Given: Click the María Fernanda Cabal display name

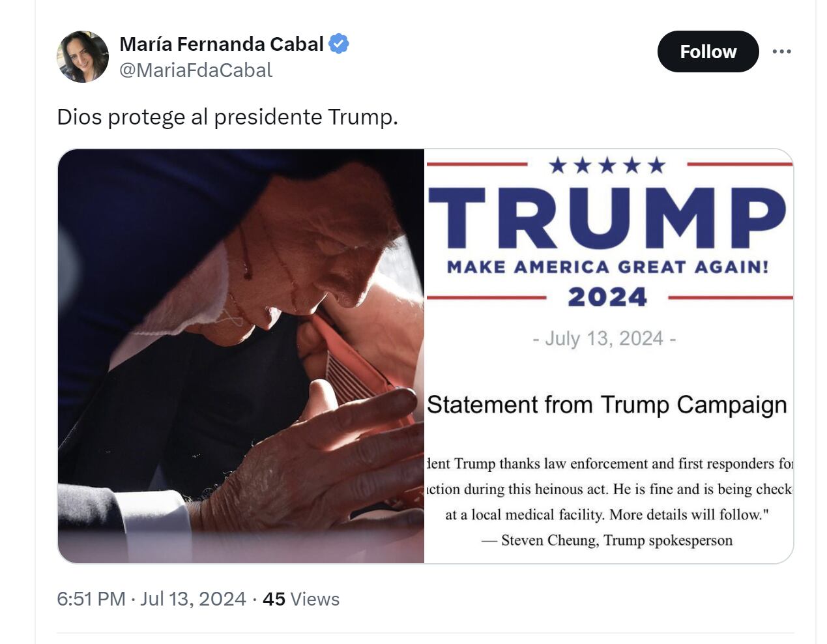Looking at the screenshot, I should point(222,44).
